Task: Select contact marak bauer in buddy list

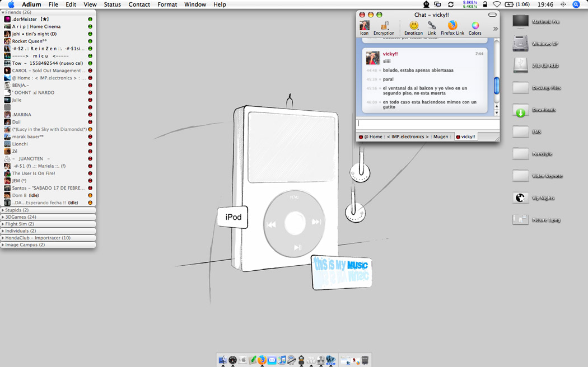Action: pyautogui.click(x=48, y=137)
